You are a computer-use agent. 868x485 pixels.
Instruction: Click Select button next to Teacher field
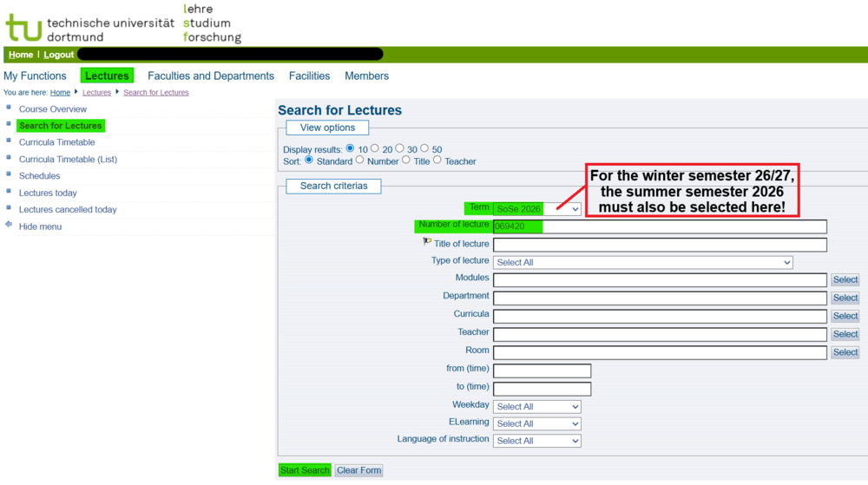[845, 334]
